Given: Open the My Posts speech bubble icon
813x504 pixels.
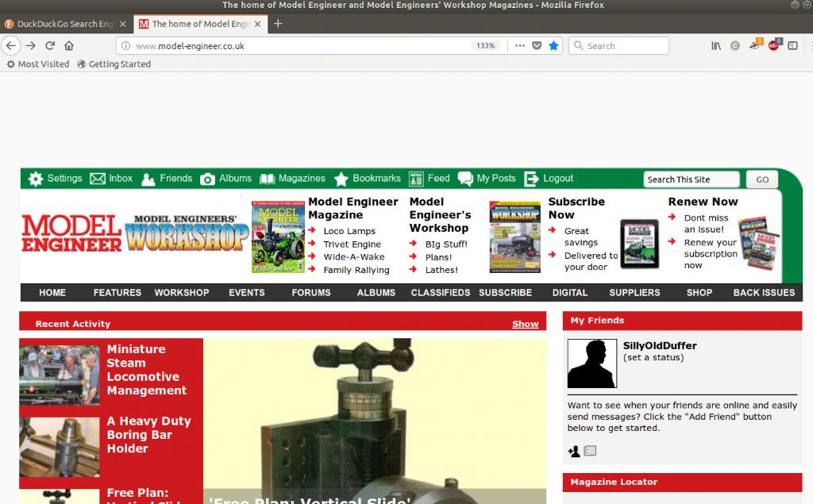Looking at the screenshot, I should 465,179.
